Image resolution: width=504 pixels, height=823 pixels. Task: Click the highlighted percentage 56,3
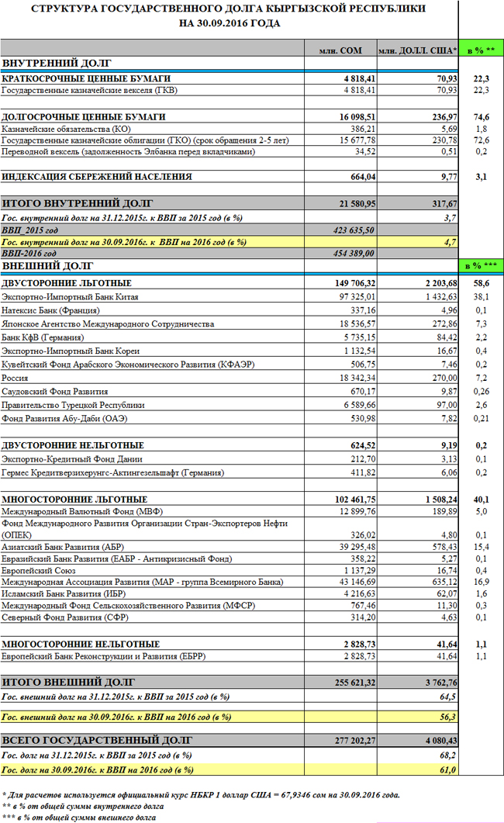(x=447, y=717)
